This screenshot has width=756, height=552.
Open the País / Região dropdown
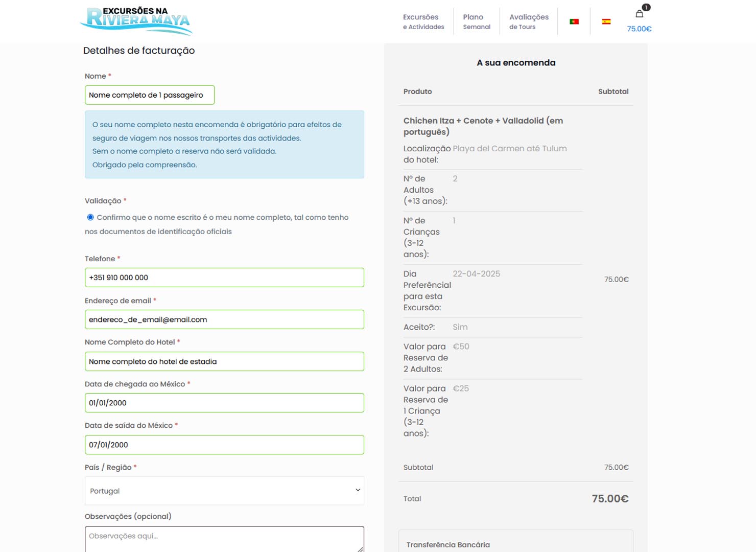[224, 491]
